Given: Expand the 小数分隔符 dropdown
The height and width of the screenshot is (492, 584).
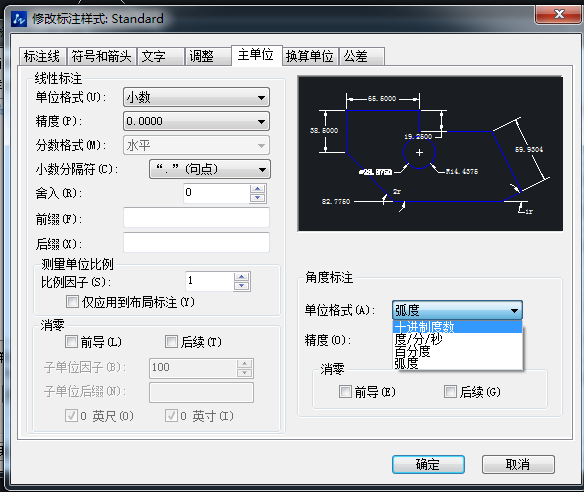Looking at the screenshot, I should click(210, 169).
